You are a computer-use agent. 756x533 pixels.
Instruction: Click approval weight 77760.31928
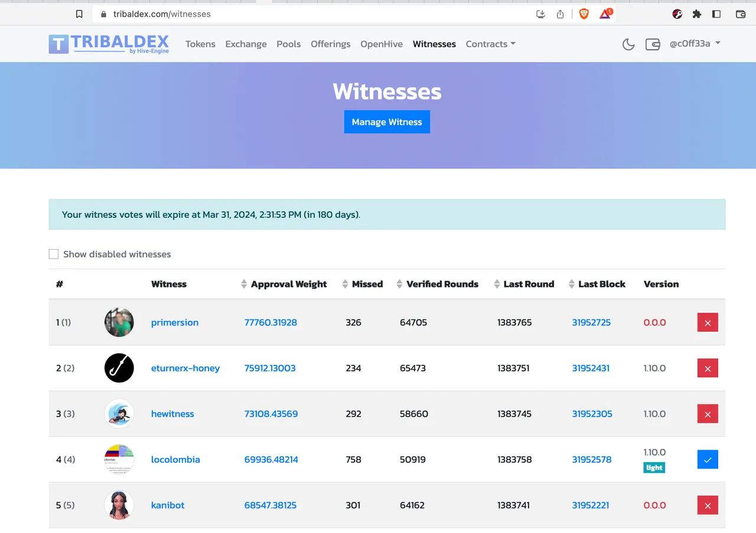[x=271, y=322]
